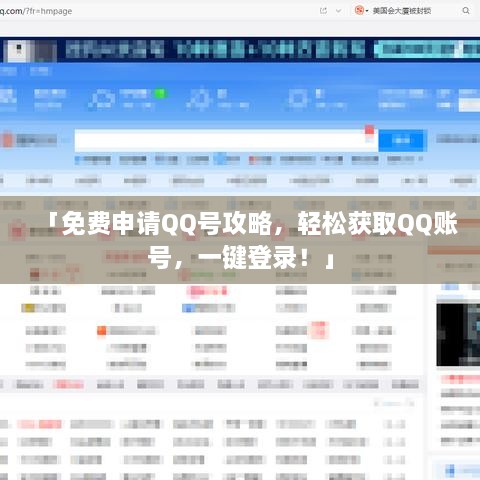The image size is (480, 480).
Task: Select the URL text ending in ?fr=hmpage
Action: tap(36, 11)
